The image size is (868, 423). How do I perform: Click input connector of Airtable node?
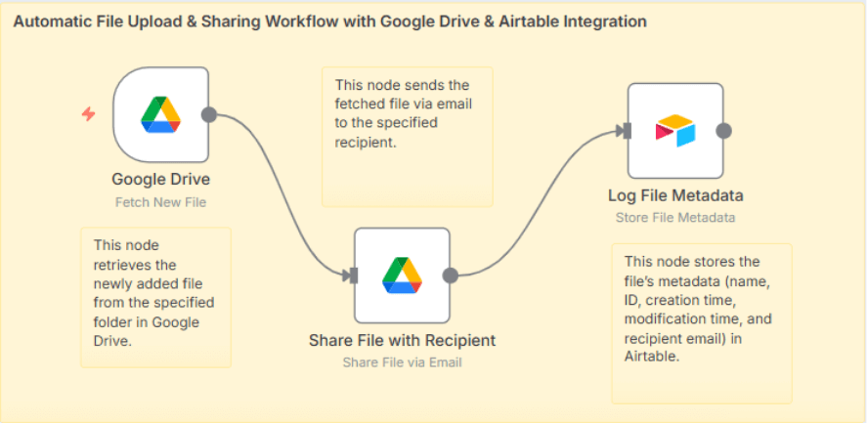[625, 131]
